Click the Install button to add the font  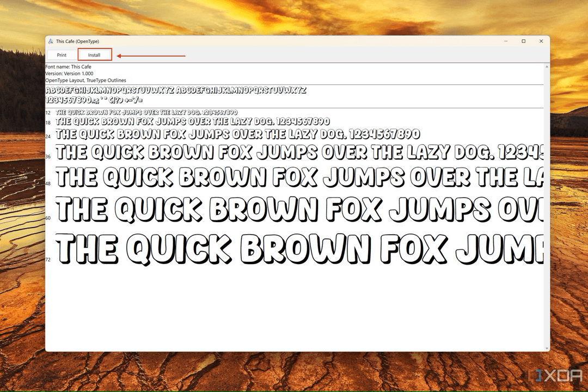(95, 55)
